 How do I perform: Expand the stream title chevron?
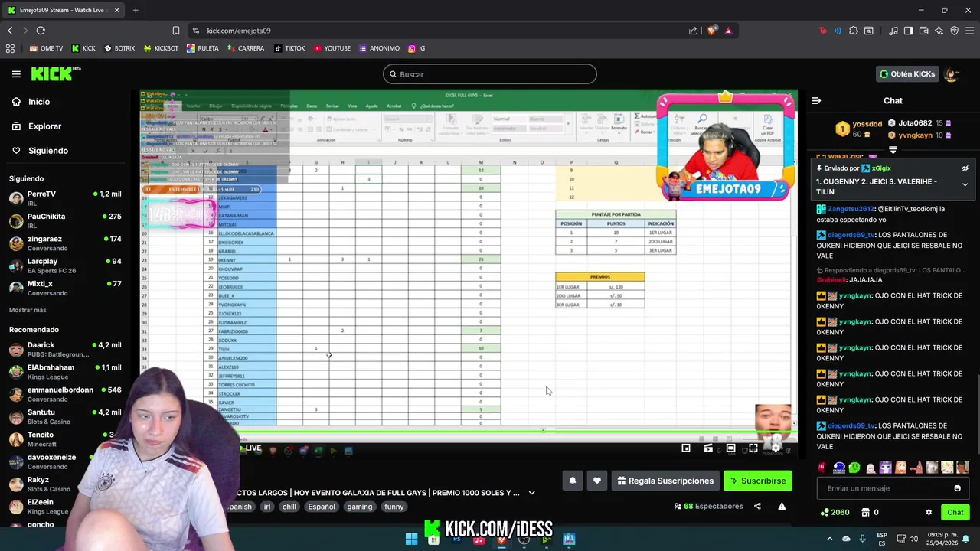pyautogui.click(x=531, y=493)
